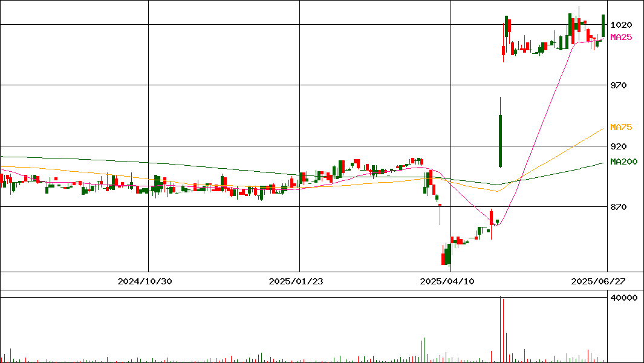
Task: Click the MA200 legend label
Action: point(623,162)
